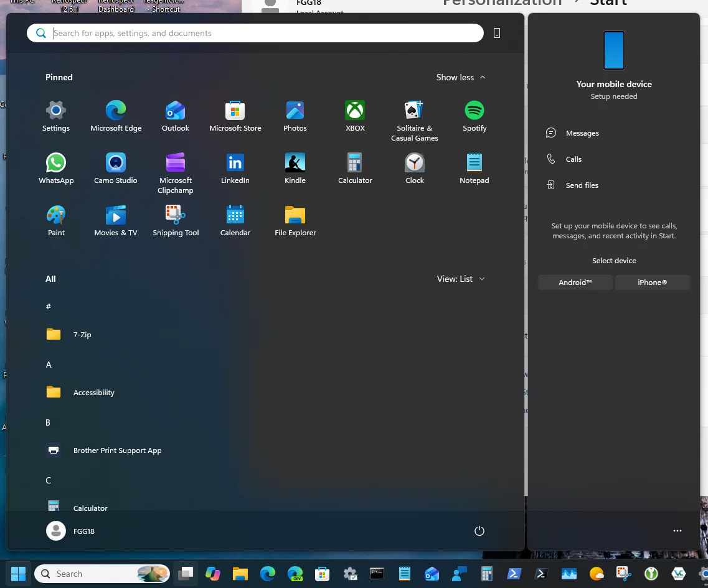708x588 pixels.
Task: Launch Paint from pinned apps
Action: (x=56, y=221)
